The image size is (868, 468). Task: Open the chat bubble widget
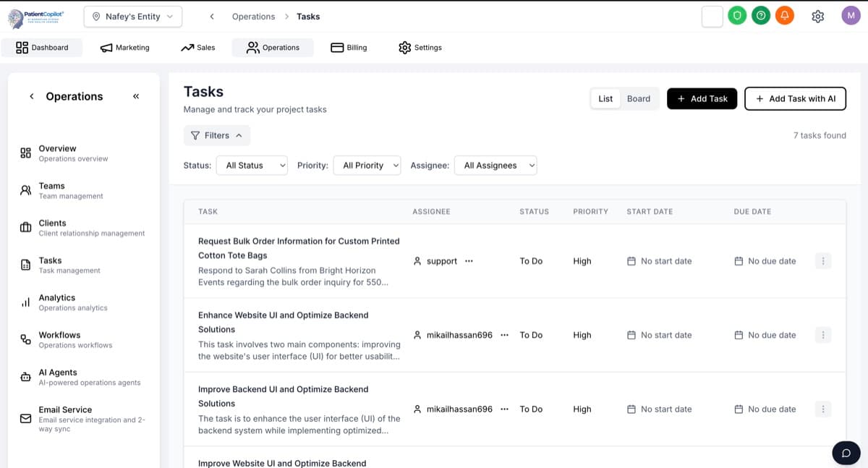click(x=846, y=453)
